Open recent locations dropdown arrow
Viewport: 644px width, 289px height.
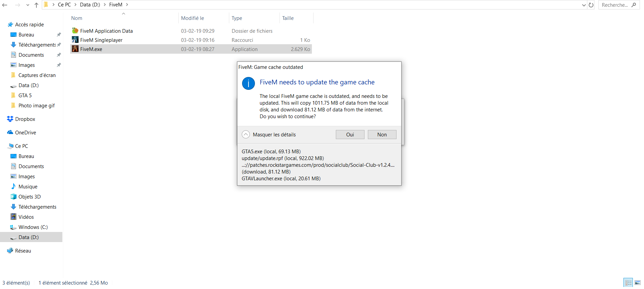28,5
